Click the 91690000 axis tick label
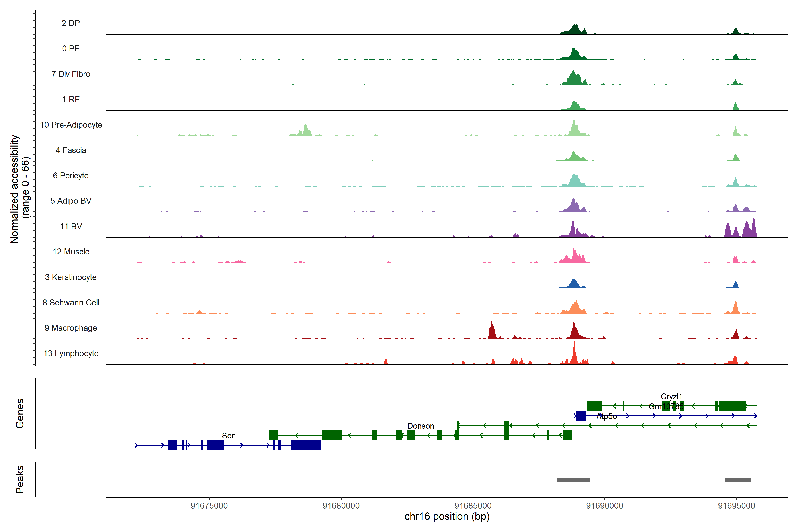This screenshot has height=532, width=798. click(x=605, y=506)
